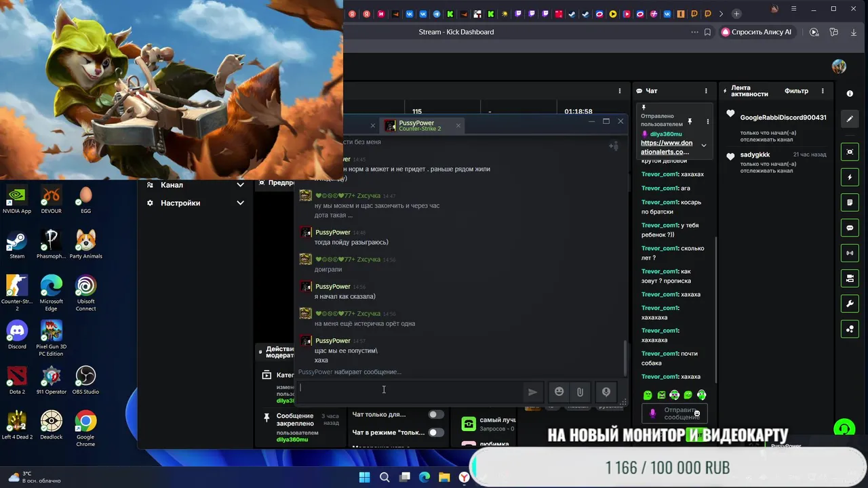Image resolution: width=868 pixels, height=488 pixels.
Task: Bookmark the page in the address bar
Action: coord(707,32)
